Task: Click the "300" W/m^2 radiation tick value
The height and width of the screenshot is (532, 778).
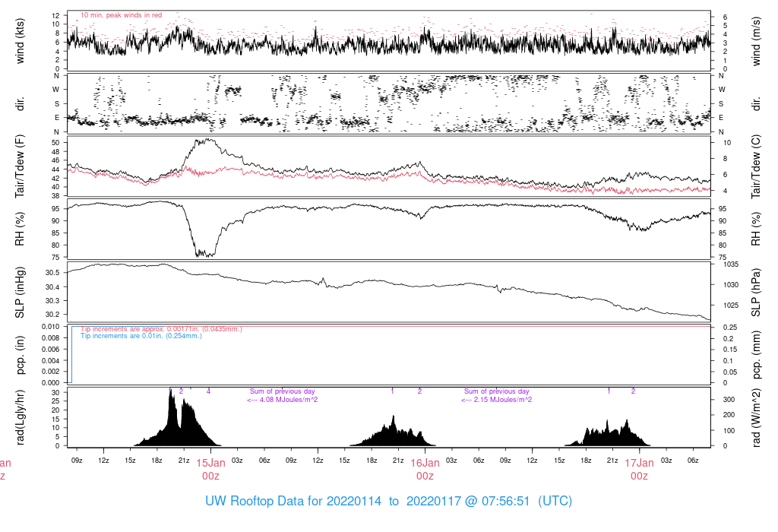Action: click(x=729, y=400)
